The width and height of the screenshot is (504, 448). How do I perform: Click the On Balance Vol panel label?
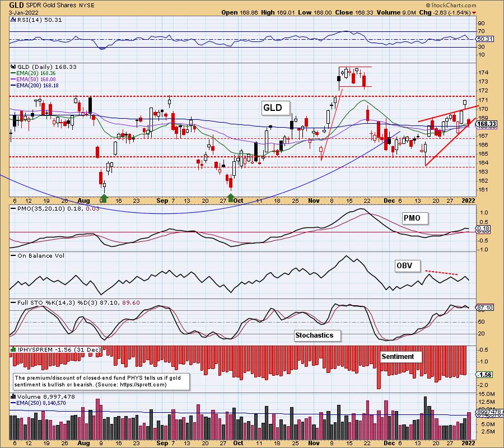(41, 256)
